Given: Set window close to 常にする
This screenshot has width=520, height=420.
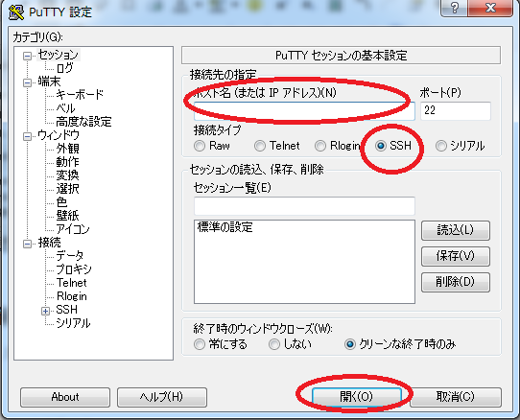Looking at the screenshot, I should [x=200, y=344].
